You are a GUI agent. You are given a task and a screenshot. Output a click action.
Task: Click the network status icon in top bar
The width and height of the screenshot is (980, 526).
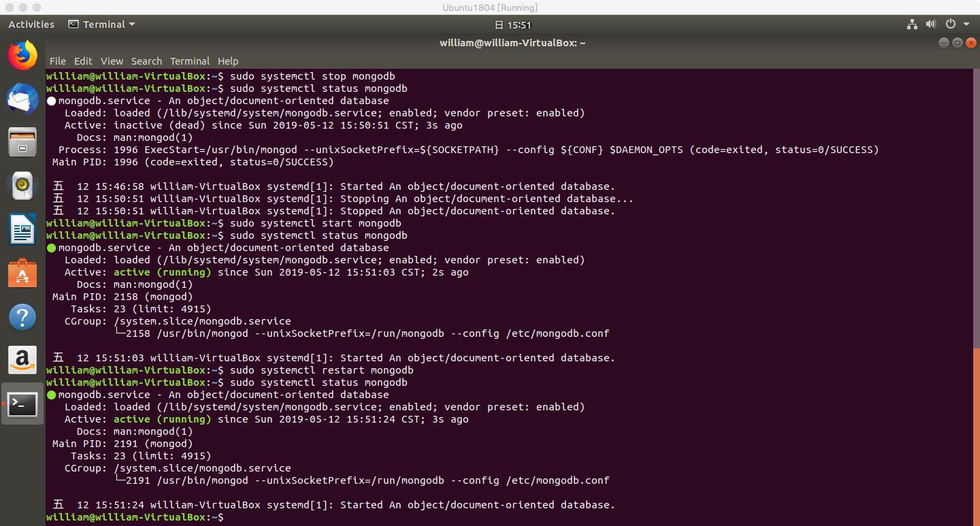click(913, 24)
